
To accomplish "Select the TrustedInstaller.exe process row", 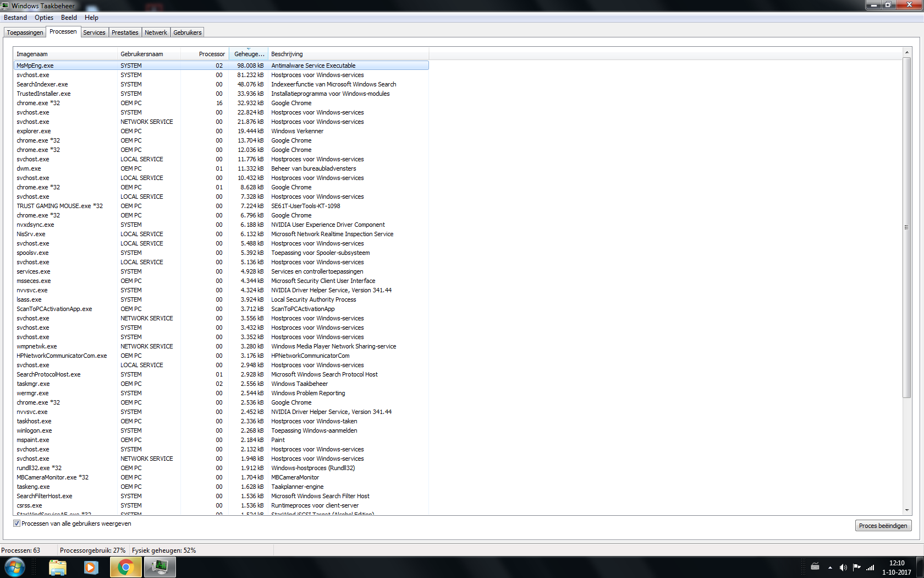I will click(x=221, y=94).
